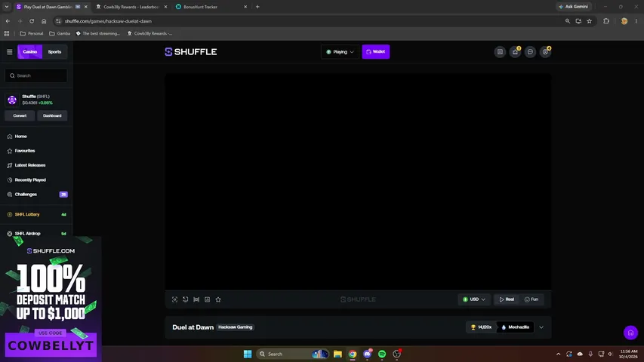The image size is (644, 362).
Task: Click the reload game icon
Action: click(x=186, y=299)
